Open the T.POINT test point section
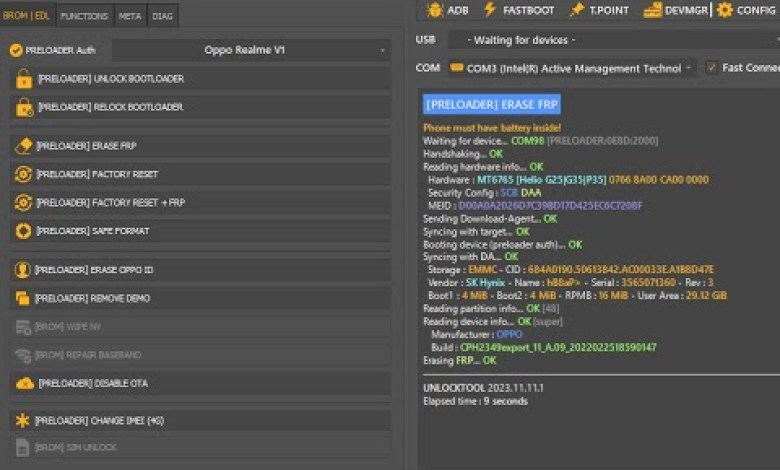 pyautogui.click(x=598, y=10)
